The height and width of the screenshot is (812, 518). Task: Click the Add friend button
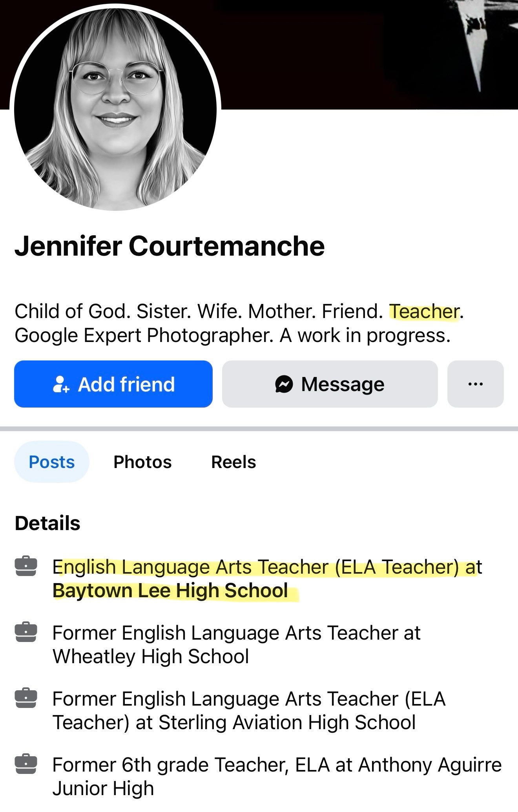[x=113, y=384]
